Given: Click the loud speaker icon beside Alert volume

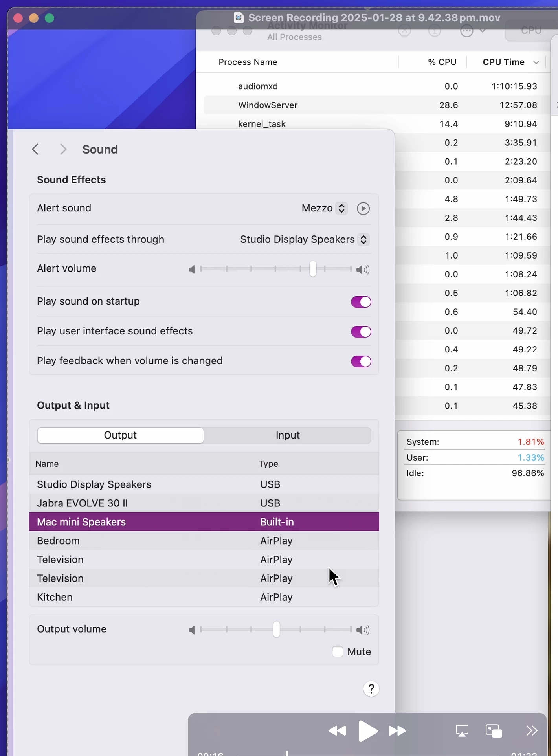Looking at the screenshot, I should point(363,269).
